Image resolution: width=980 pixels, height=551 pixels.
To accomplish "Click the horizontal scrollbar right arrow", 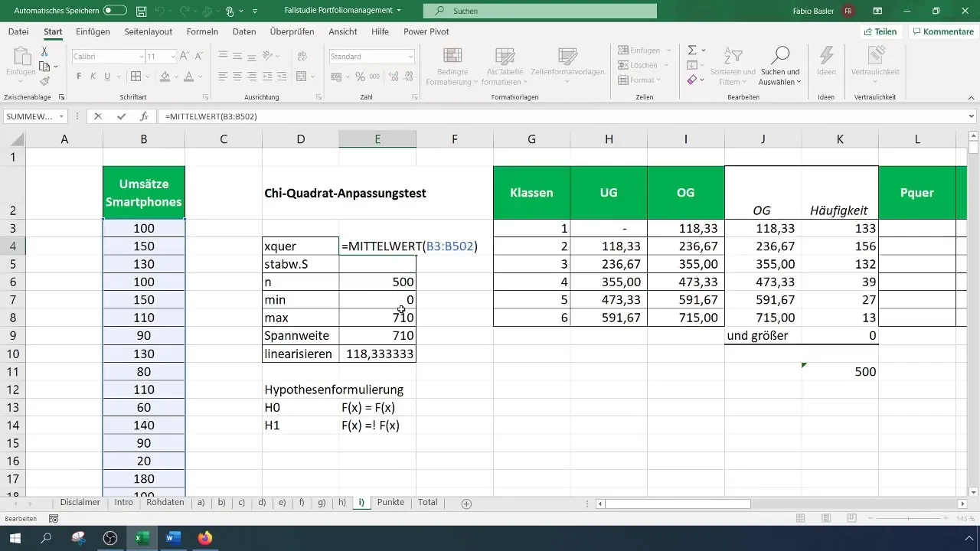I will pyautogui.click(x=962, y=504).
